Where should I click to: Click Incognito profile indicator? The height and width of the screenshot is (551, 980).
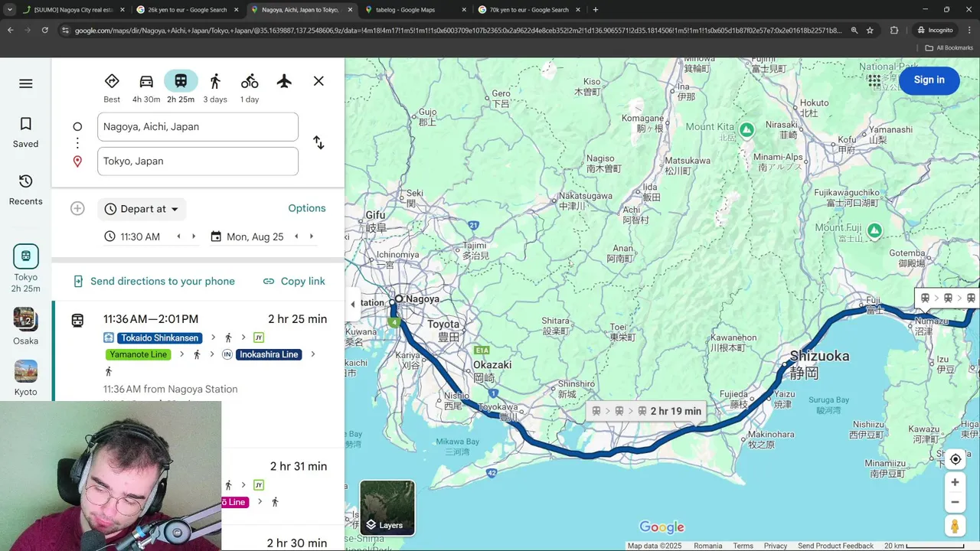[x=935, y=31]
